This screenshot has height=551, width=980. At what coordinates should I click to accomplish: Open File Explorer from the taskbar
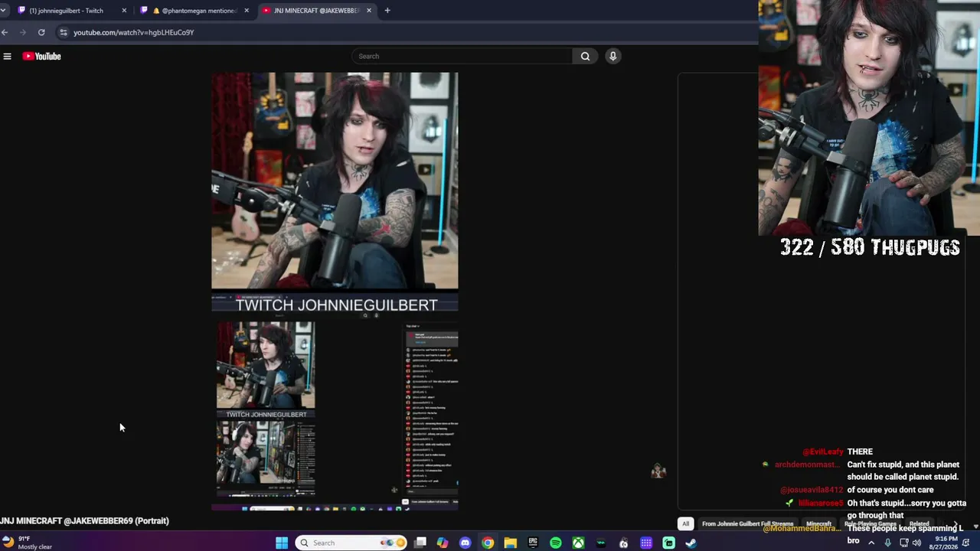point(510,543)
